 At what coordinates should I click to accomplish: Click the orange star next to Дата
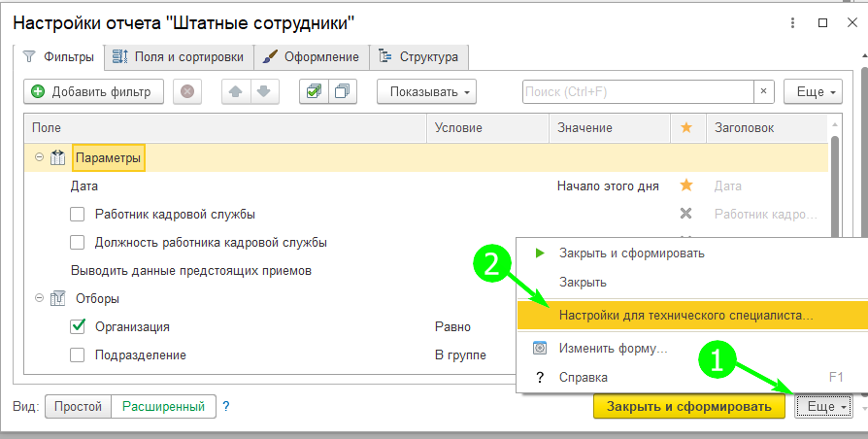pos(686,186)
